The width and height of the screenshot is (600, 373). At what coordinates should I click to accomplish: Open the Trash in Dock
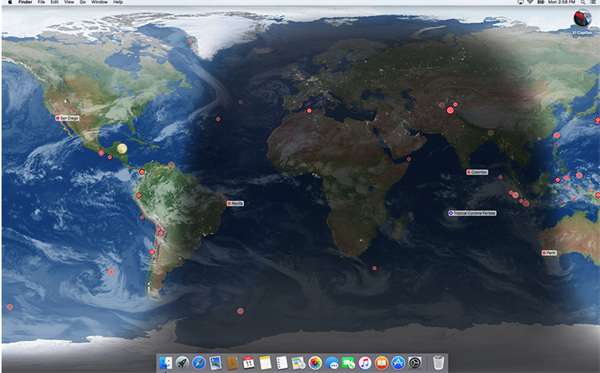click(439, 362)
